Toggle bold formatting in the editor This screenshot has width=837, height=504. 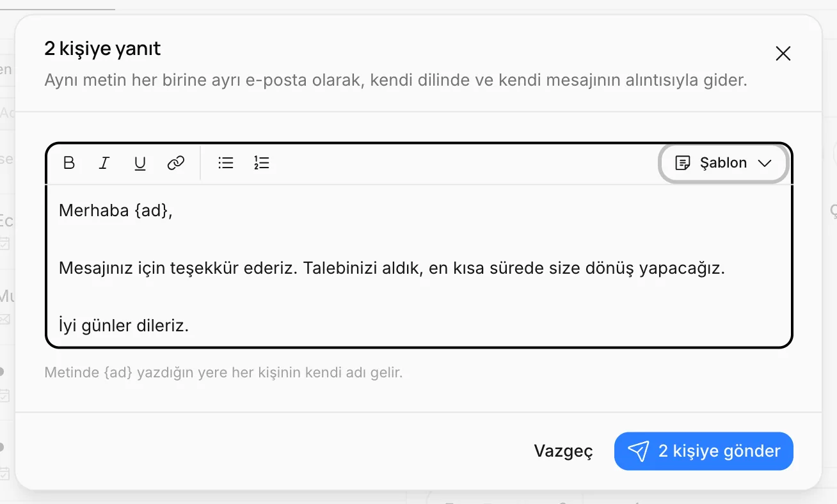click(x=69, y=163)
